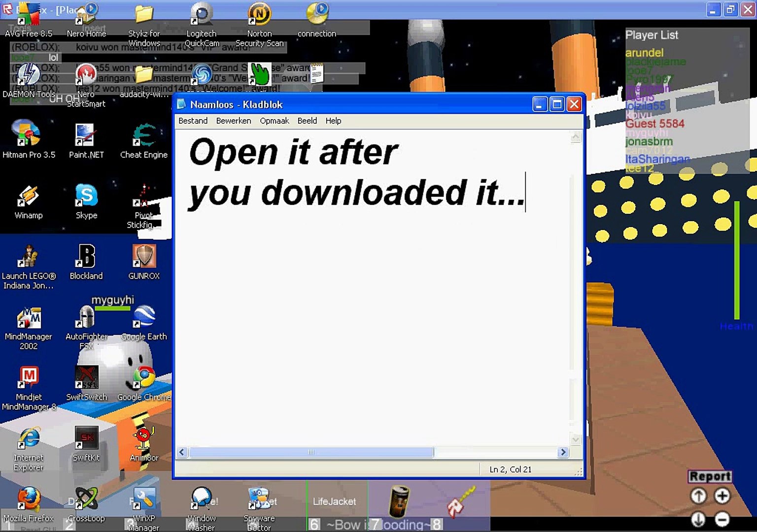Click the Kladblok horizontal scrollbar left arrow
This screenshot has height=532, width=757.
(182, 452)
